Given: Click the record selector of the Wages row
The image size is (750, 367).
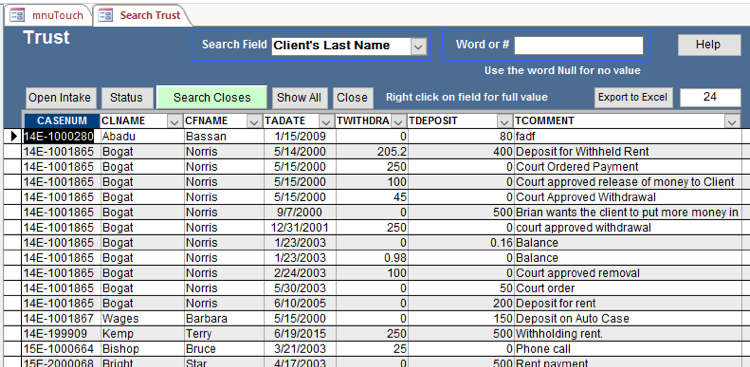Looking at the screenshot, I should pos(13,319).
